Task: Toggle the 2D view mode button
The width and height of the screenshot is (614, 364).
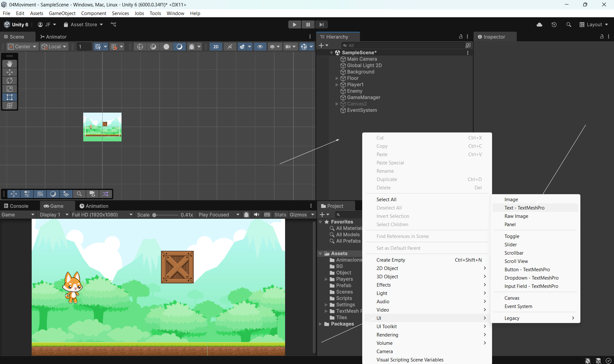Action: [216, 47]
